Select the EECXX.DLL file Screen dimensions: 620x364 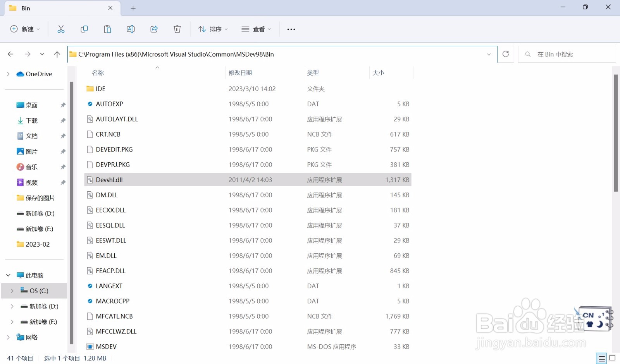248,210
